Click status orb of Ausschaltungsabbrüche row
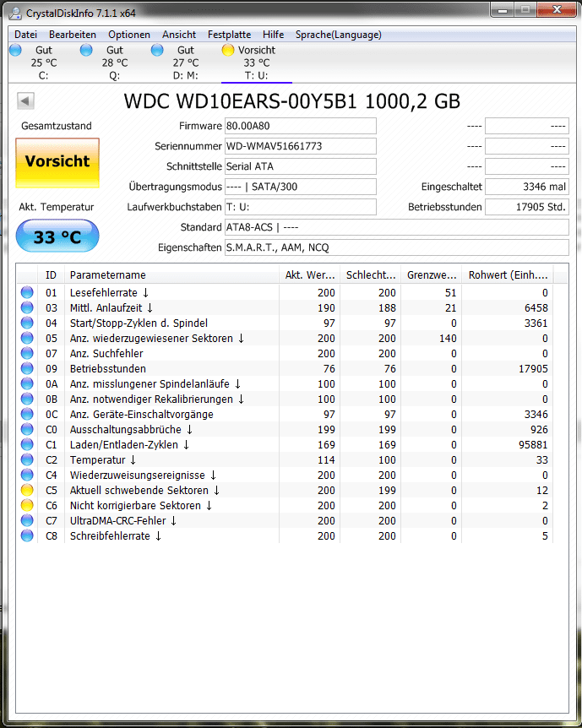Image resolution: width=582 pixels, height=728 pixels. point(27,430)
